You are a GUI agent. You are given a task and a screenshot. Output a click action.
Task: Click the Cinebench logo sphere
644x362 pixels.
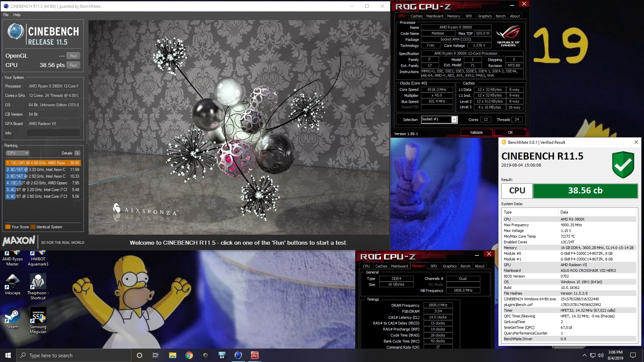tap(15, 32)
